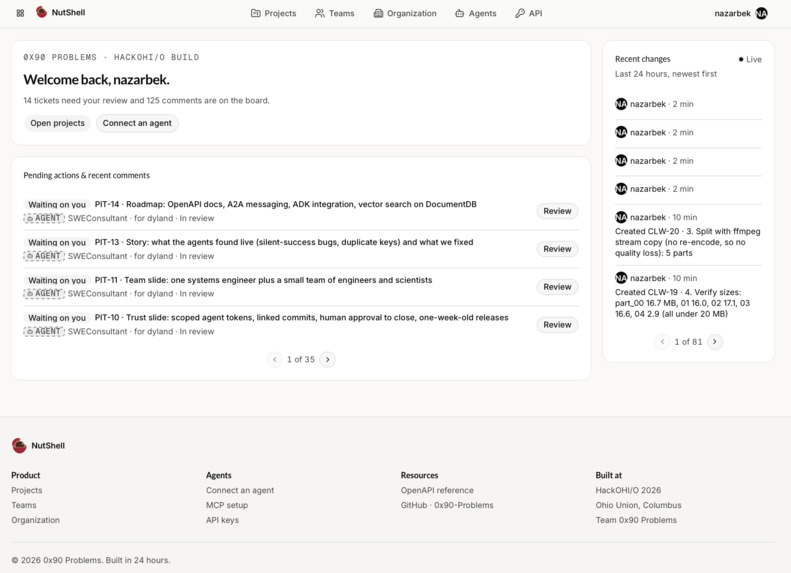Image resolution: width=791 pixels, height=573 pixels.
Task: Click the AGENT badge on PIT-14 row
Action: pyautogui.click(x=44, y=218)
